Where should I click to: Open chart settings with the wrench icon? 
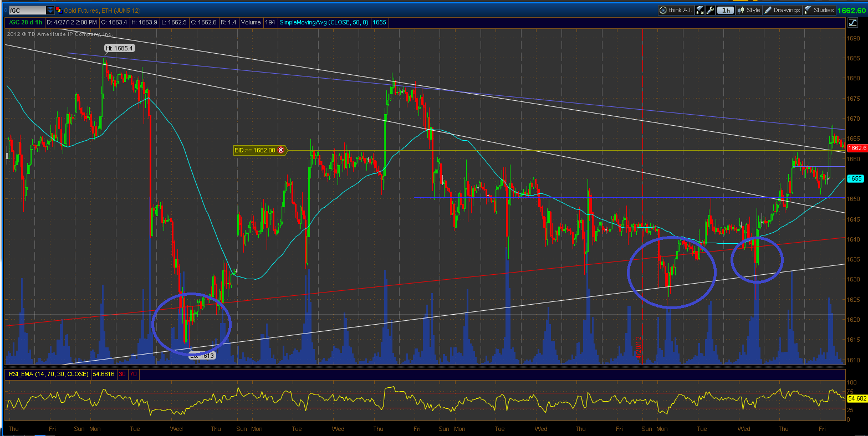pyautogui.click(x=710, y=10)
